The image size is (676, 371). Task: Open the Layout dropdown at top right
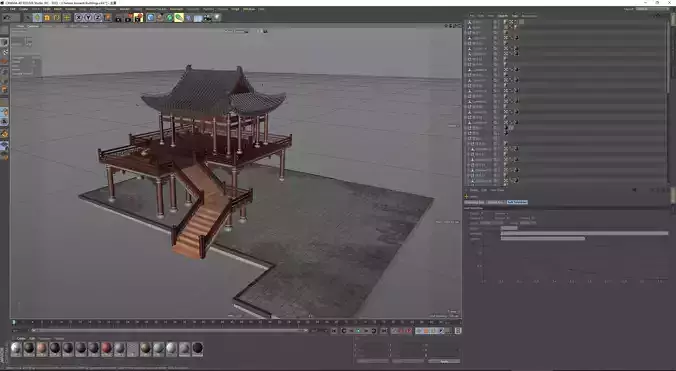653,9
